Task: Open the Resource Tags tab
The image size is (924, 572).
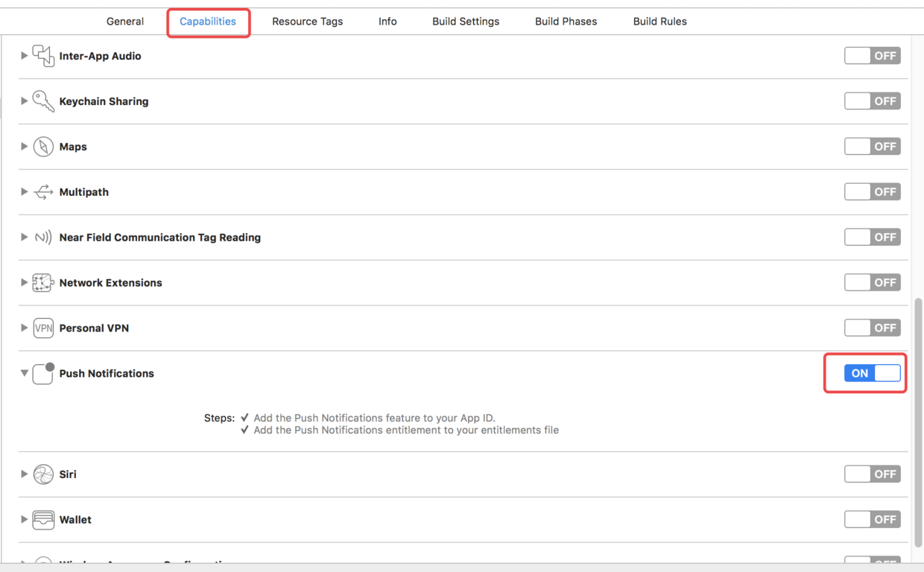Action: [308, 22]
